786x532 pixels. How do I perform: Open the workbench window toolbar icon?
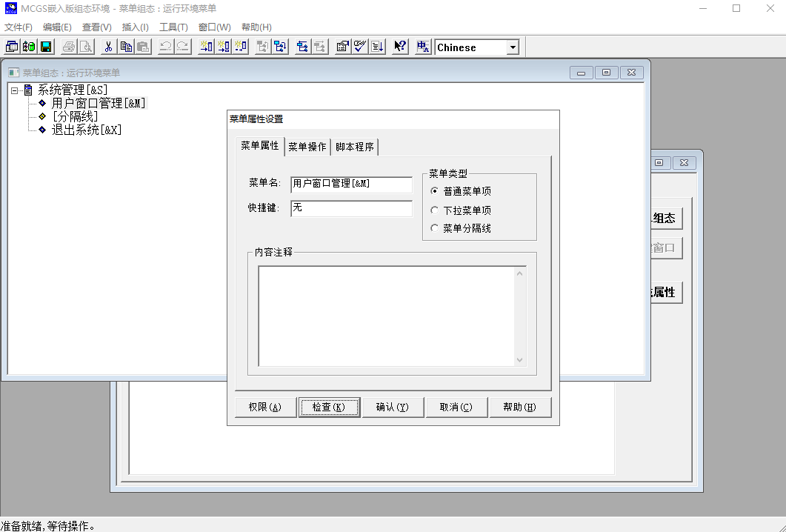[x=12, y=47]
